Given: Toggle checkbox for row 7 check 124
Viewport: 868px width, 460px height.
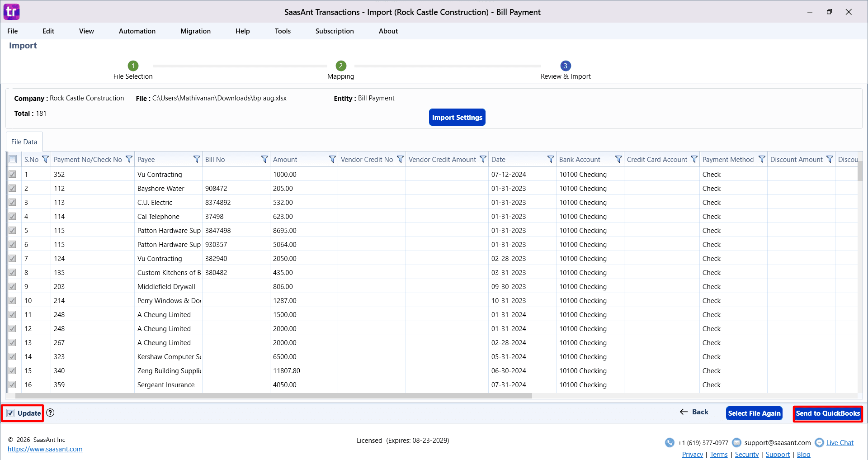Looking at the screenshot, I should [12, 258].
